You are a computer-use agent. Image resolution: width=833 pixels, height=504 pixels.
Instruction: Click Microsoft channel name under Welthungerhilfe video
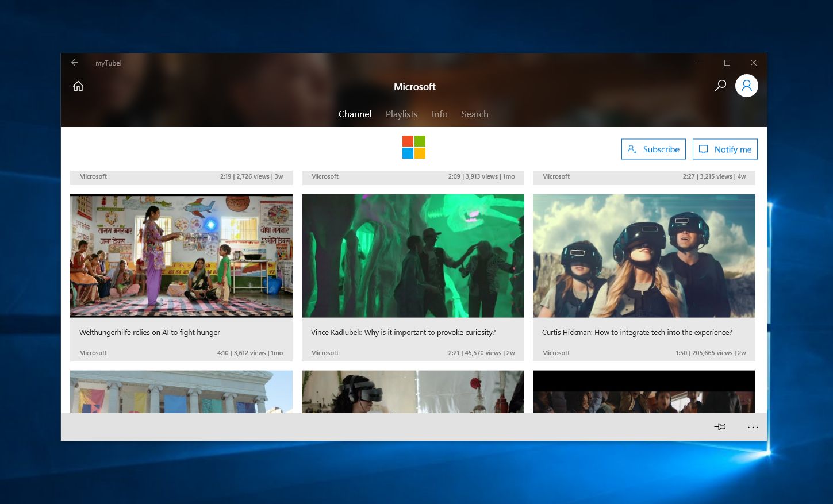[93, 353]
